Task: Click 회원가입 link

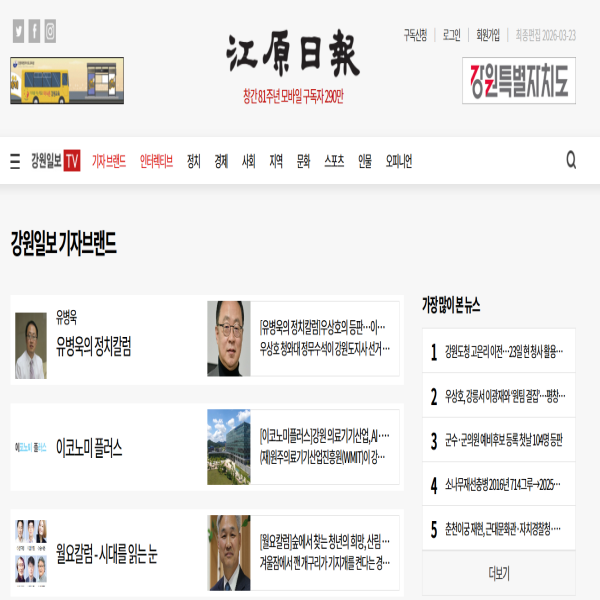Action: coord(488,35)
